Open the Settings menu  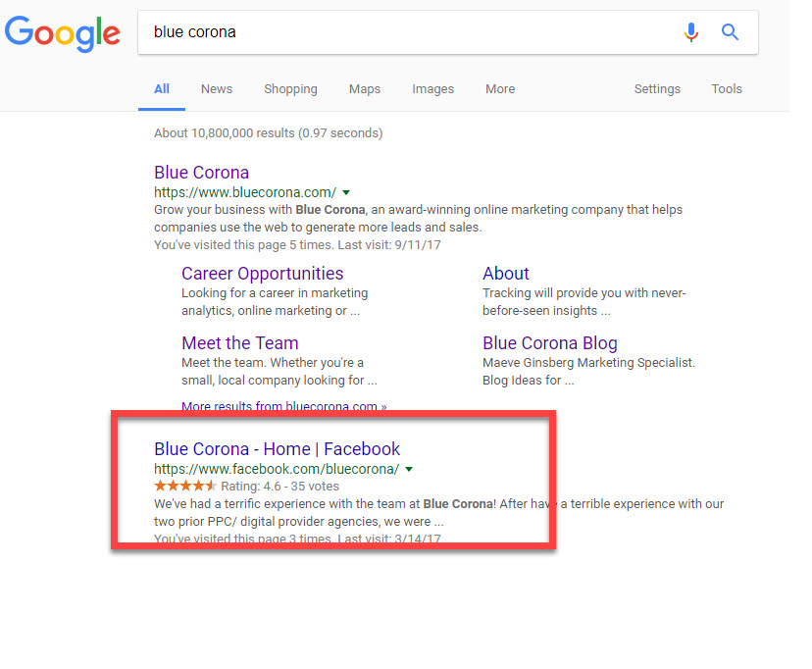point(657,89)
